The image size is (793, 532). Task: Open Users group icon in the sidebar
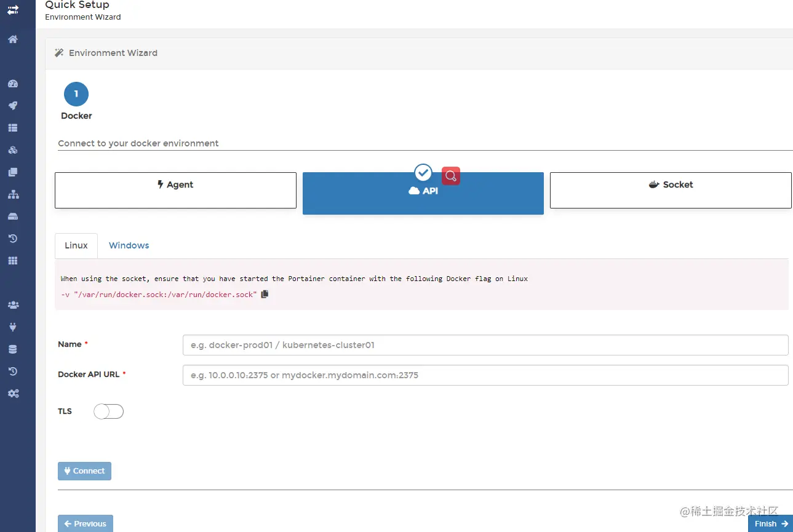click(x=13, y=305)
